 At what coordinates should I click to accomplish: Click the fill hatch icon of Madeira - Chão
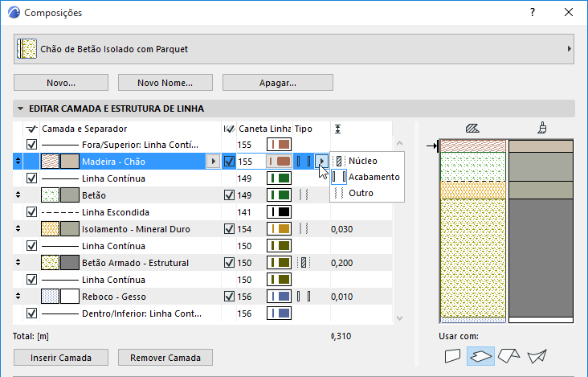click(50, 162)
